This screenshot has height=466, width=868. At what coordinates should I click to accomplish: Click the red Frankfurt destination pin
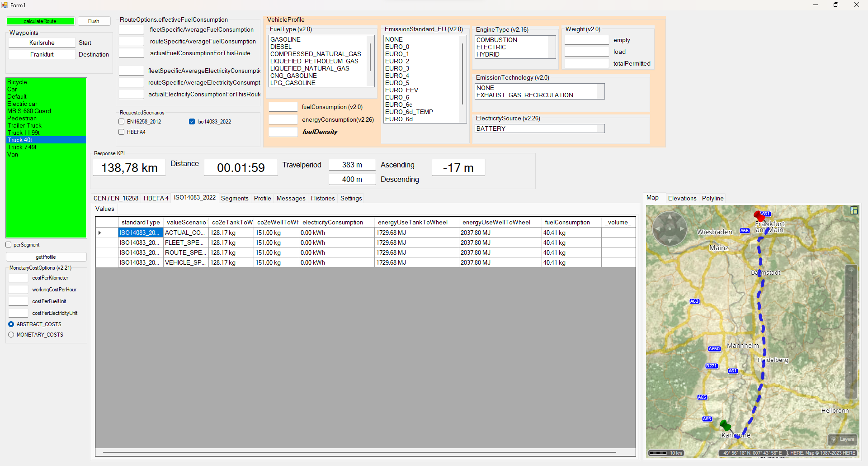pos(759,216)
